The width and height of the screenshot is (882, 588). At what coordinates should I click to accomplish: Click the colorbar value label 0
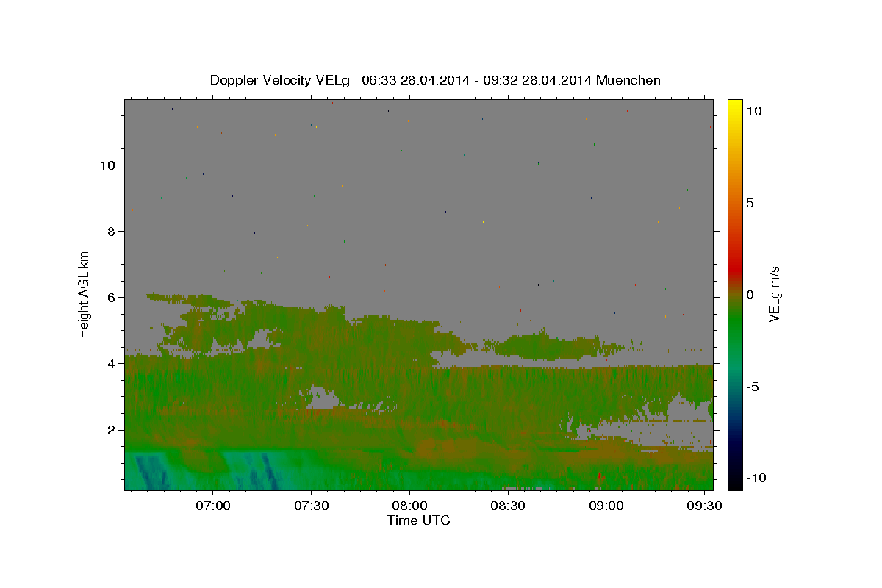coord(750,295)
